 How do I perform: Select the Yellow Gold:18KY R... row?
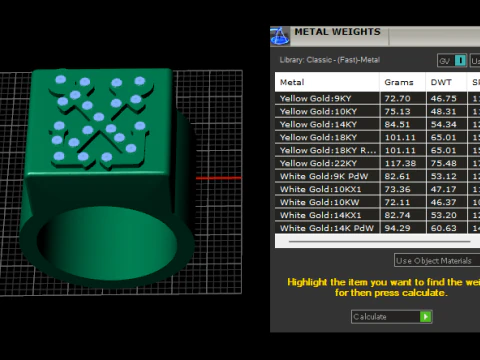click(377, 151)
